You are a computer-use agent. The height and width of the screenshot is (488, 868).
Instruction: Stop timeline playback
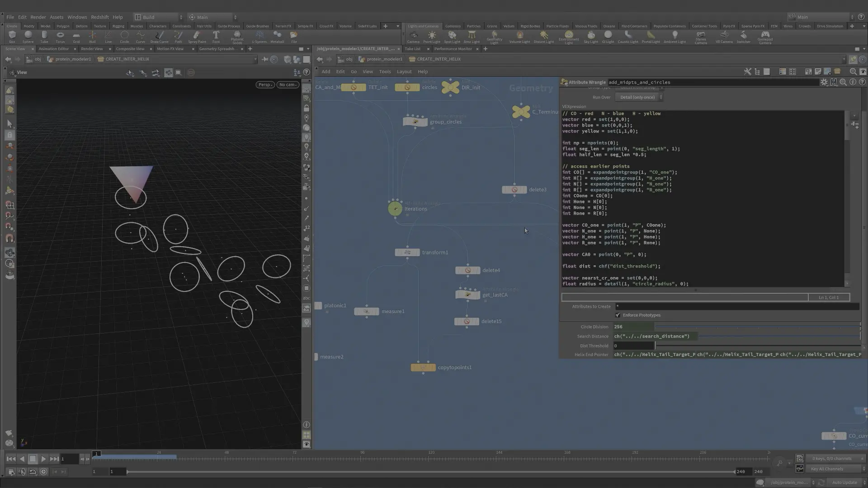pos(33,459)
